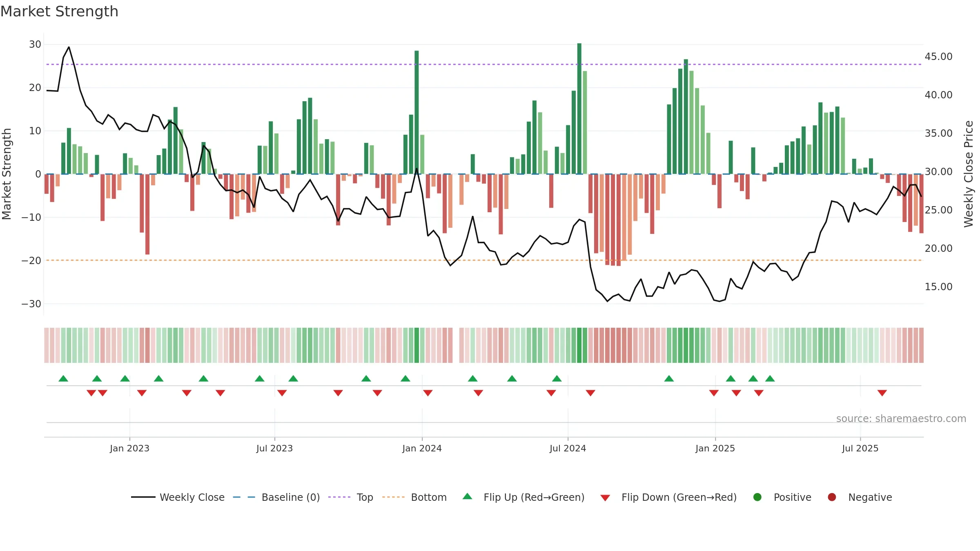
Task: Toggle the Negative legend entry
Action: (860, 497)
